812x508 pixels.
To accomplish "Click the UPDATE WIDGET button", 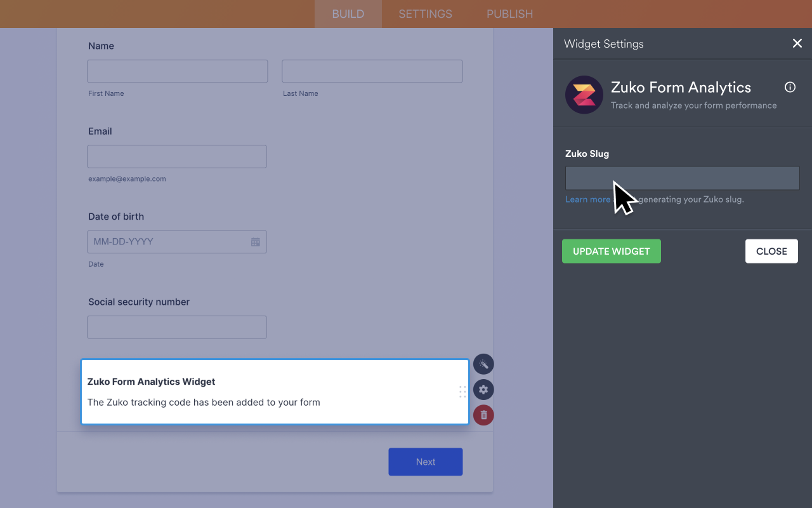I will pos(611,251).
